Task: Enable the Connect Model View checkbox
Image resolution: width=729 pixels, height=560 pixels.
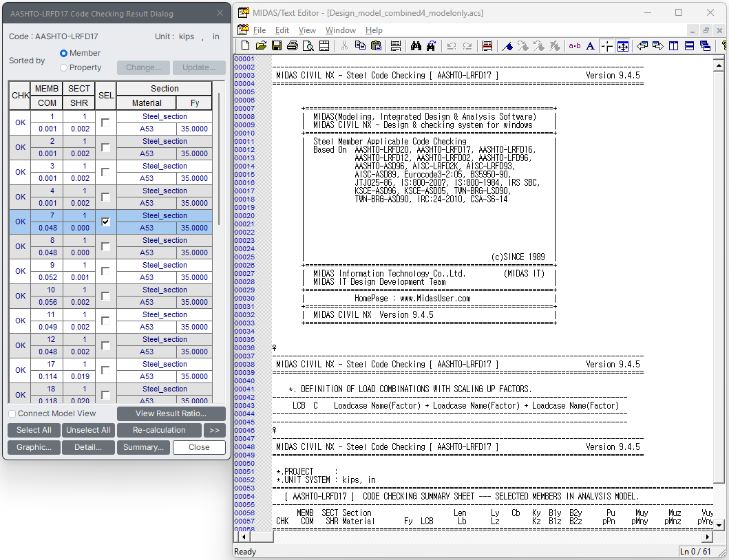Action: (x=12, y=413)
